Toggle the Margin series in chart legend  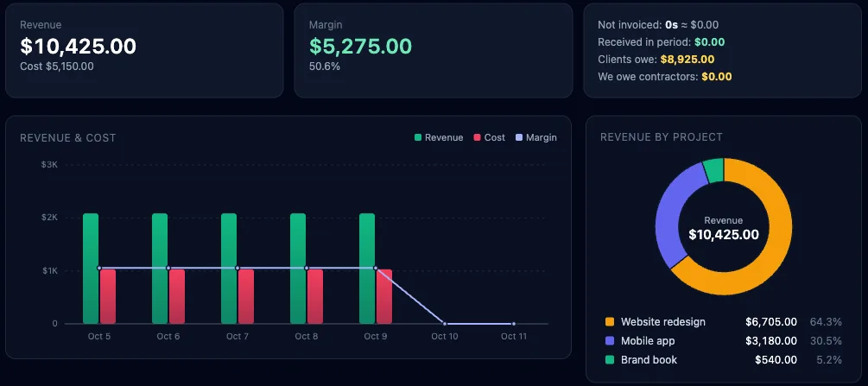[536, 137]
